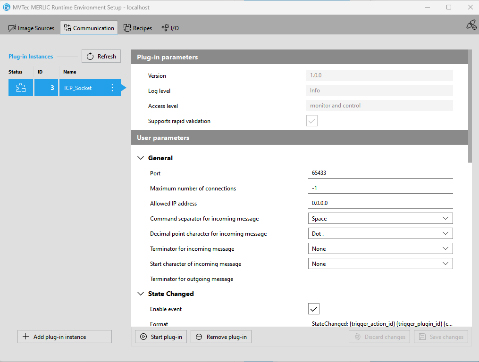Click the Save changes button
The image size is (479, 362).
(441, 337)
